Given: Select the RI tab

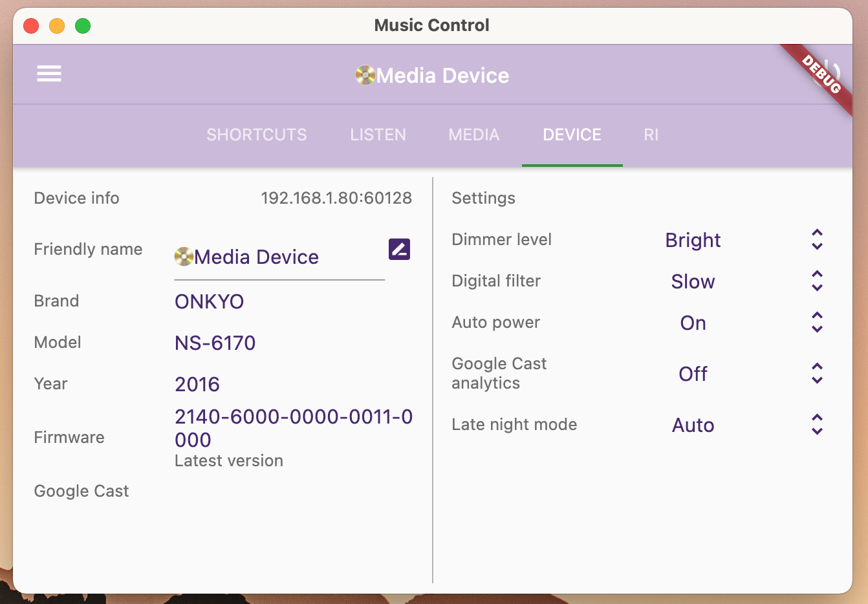Looking at the screenshot, I should tap(650, 135).
